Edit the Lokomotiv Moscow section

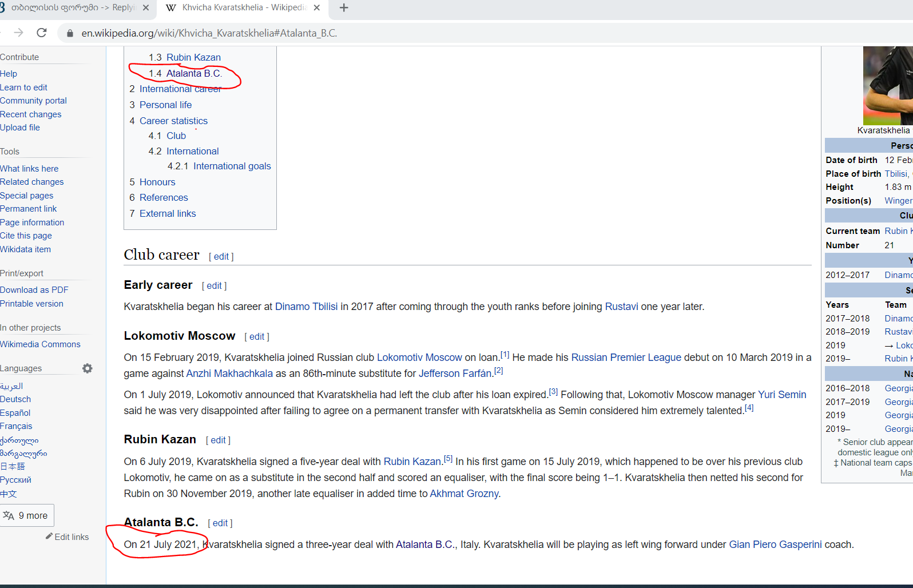click(257, 337)
